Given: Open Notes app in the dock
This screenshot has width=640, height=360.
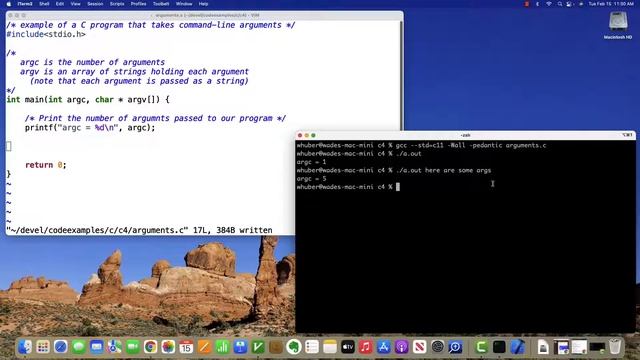Looking at the screenshot, I should (x=329, y=347).
